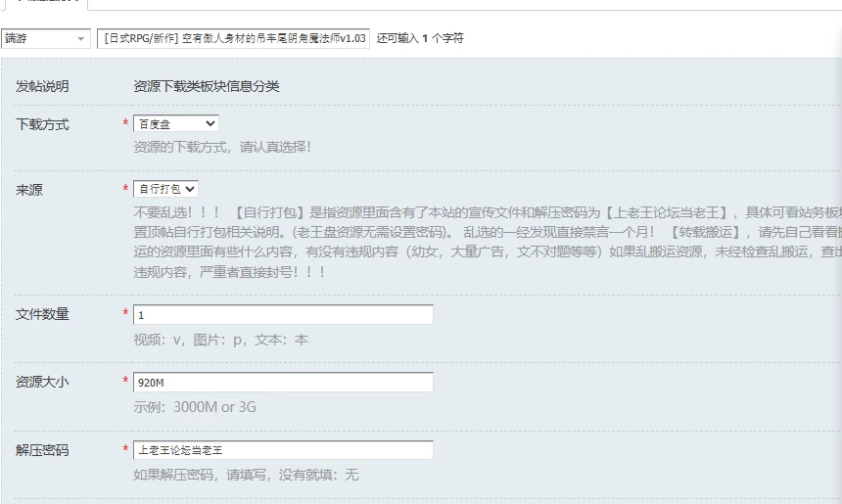Click the 文件数量 label
The image size is (842, 504).
pos(42,314)
